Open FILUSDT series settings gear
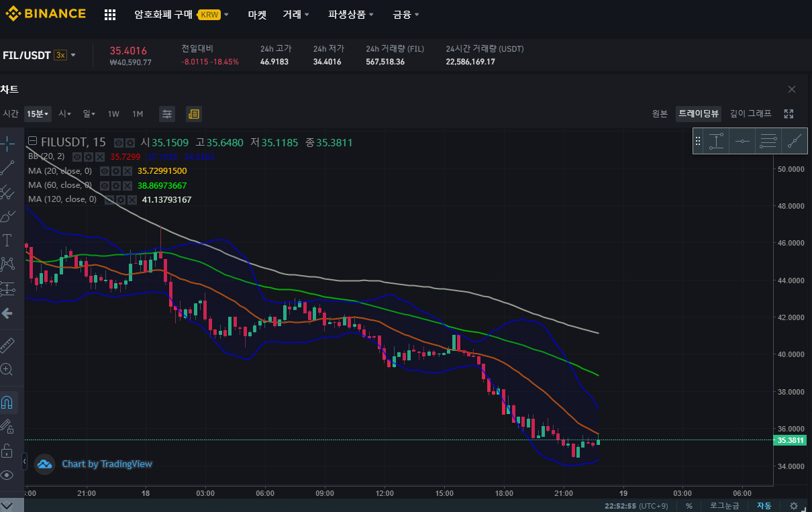This screenshot has height=512, width=812. (129, 142)
